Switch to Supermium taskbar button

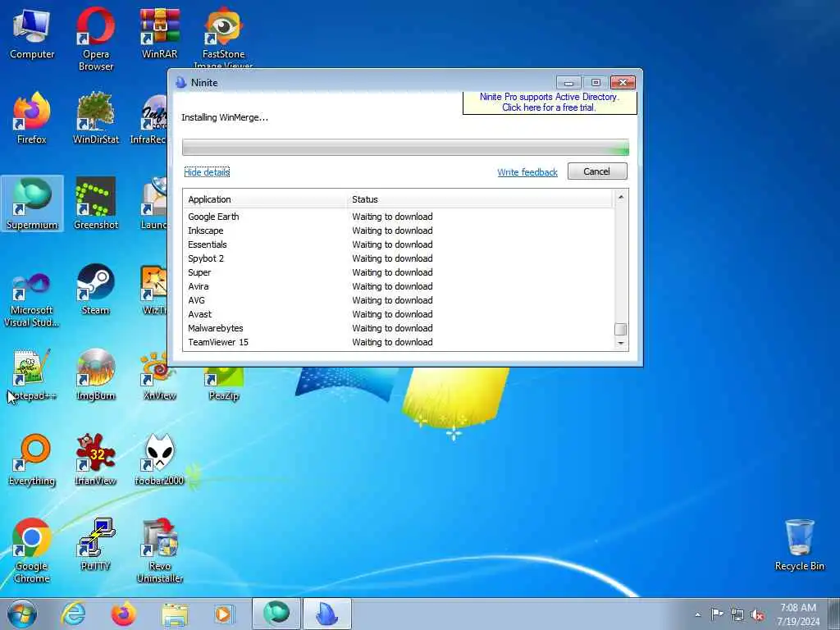(276, 614)
